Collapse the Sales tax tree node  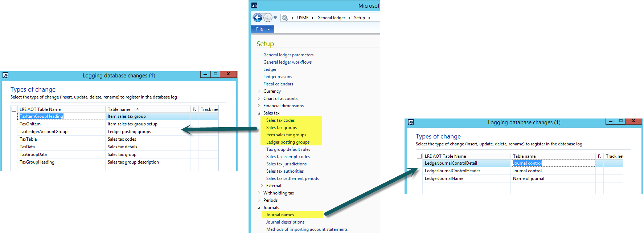tap(259, 113)
